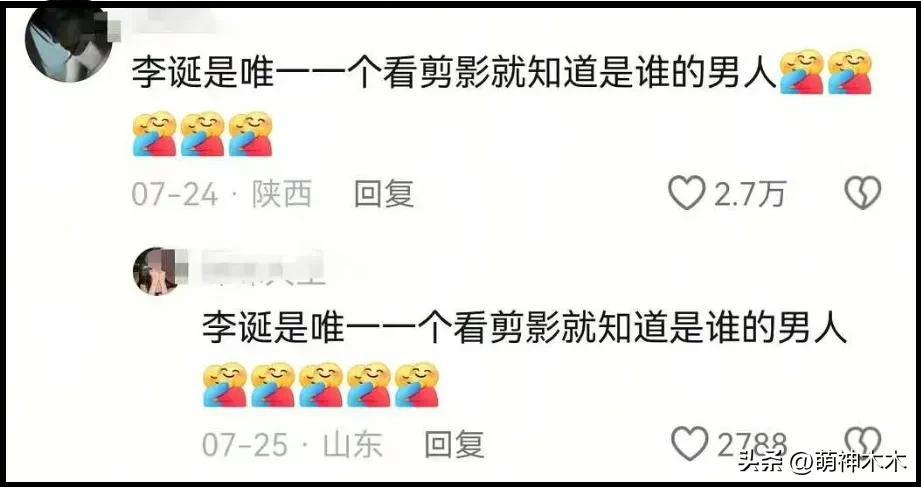Like the reply comment with 2788 likes
The image size is (921, 487).
point(689,444)
